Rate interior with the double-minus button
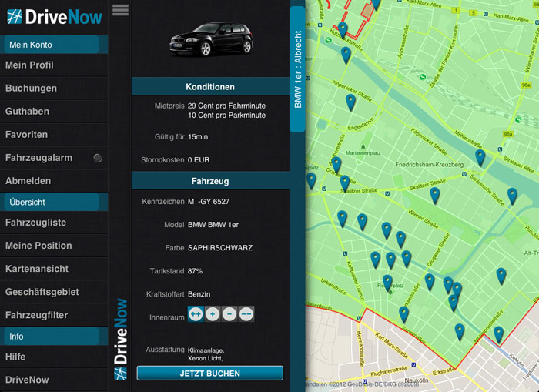Viewport: 539px width, 392px height. [x=246, y=314]
